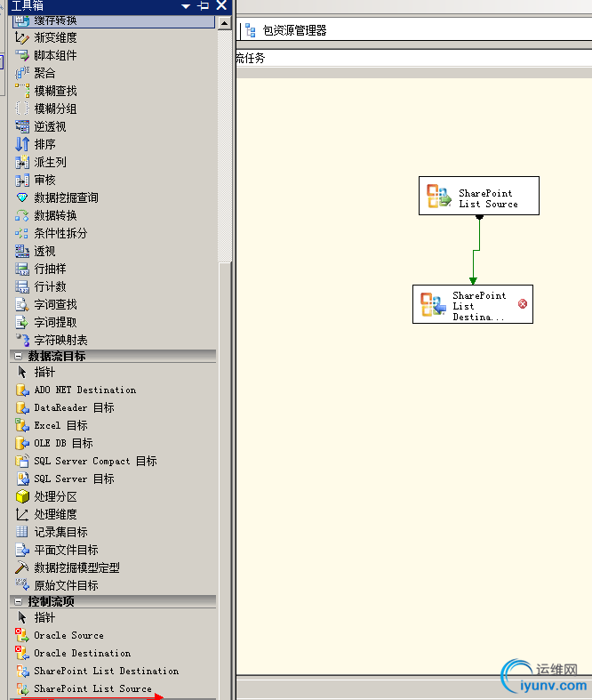Select the ADO NET Destination icon
The height and width of the screenshot is (700, 592).
[x=22, y=390]
